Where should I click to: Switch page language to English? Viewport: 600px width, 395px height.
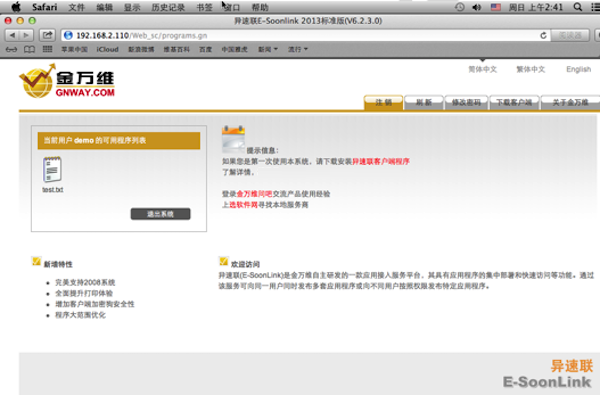[x=579, y=69]
